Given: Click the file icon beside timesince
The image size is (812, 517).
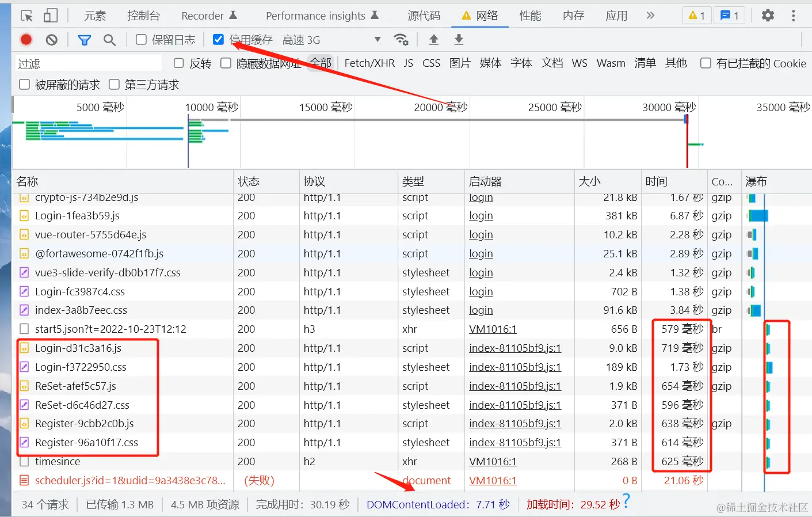Looking at the screenshot, I should [24, 462].
